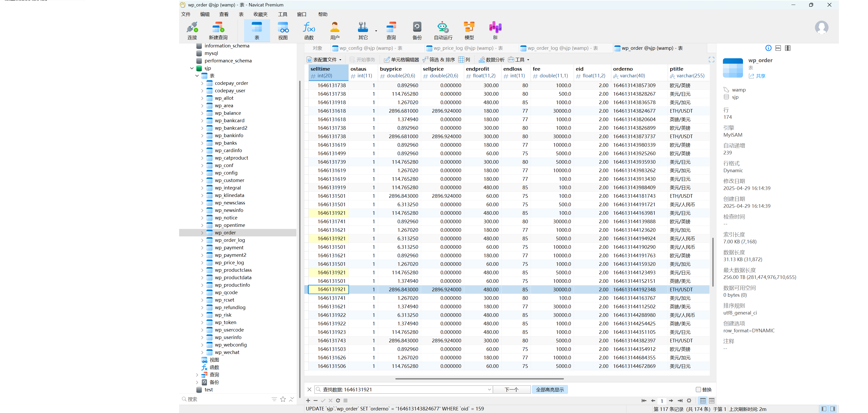Collapse the sjp database node

click(192, 68)
